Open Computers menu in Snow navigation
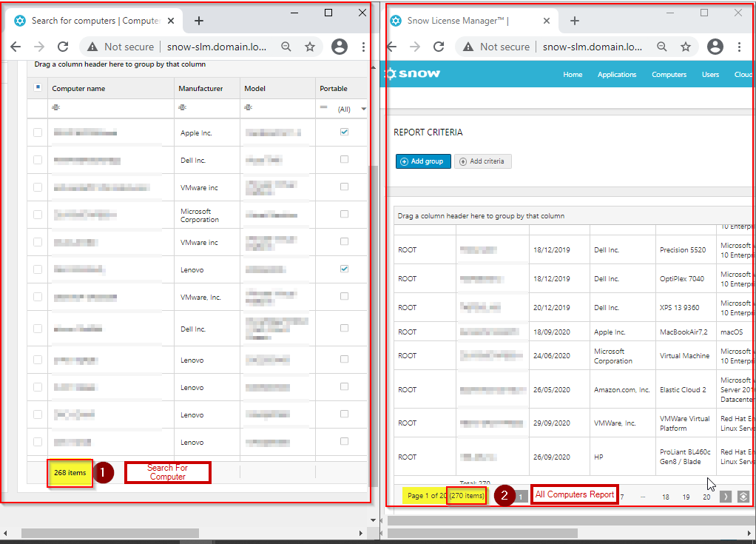Screen dimensions: 756x544 pos(669,74)
